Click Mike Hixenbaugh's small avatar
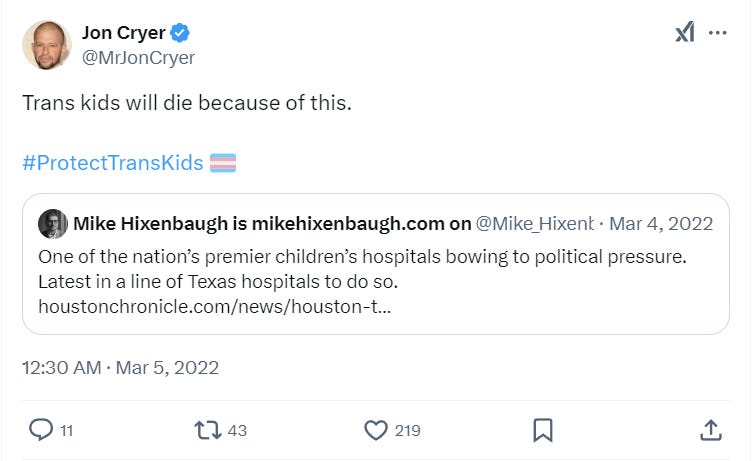 (x=52, y=223)
